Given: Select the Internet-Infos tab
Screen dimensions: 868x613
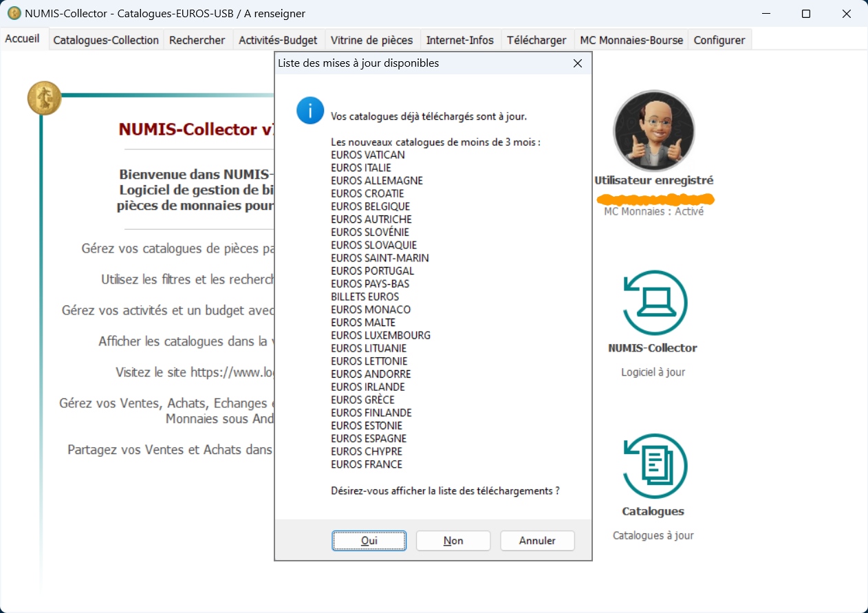Looking at the screenshot, I should [x=460, y=40].
